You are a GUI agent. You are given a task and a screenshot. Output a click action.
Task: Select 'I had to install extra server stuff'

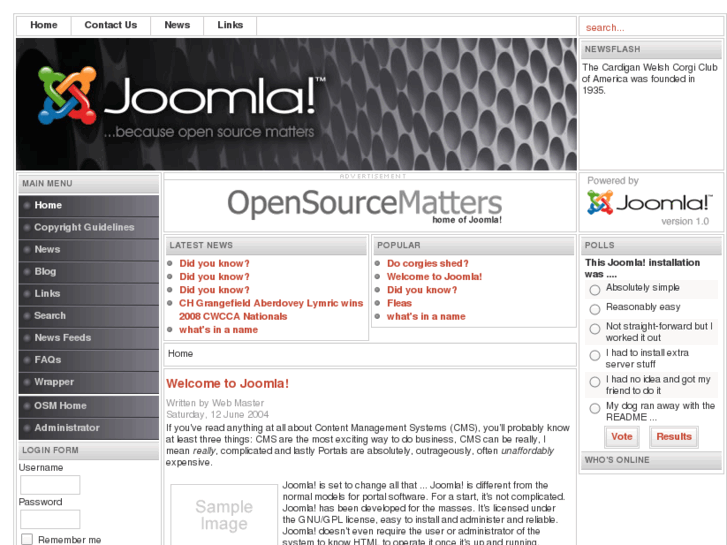(594, 355)
